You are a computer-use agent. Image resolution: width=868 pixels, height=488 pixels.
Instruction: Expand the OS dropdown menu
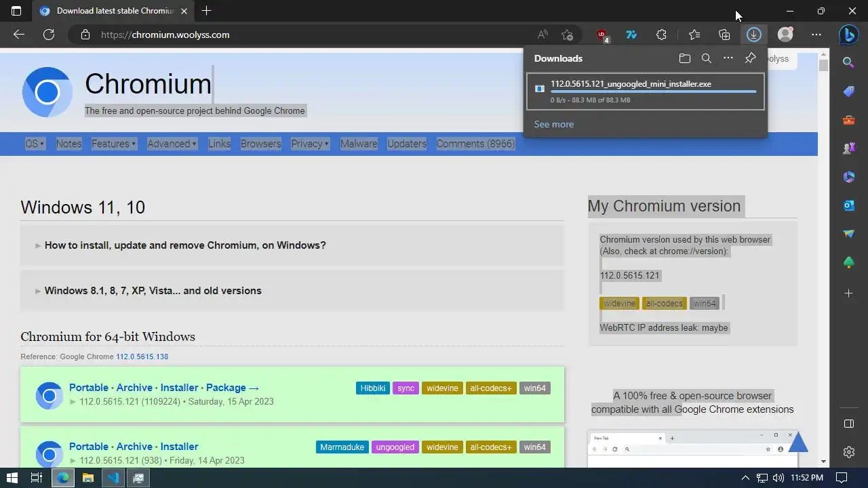(x=35, y=144)
